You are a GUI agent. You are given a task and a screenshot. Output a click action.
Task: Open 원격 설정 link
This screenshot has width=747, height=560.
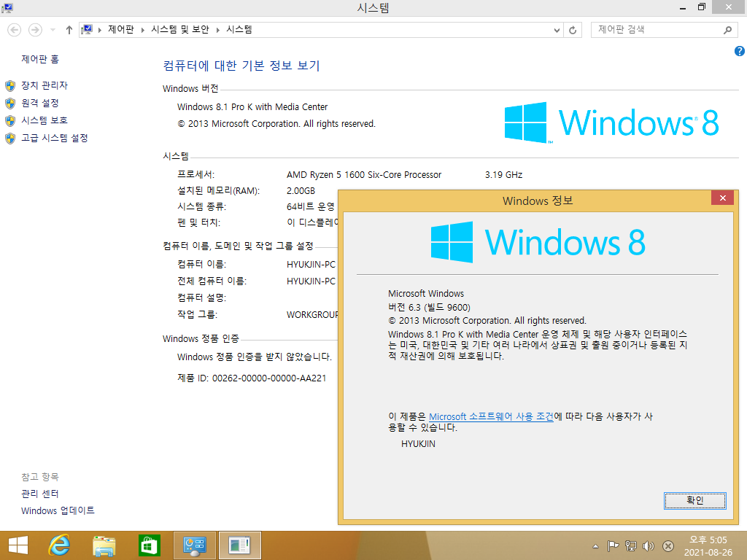(x=40, y=103)
